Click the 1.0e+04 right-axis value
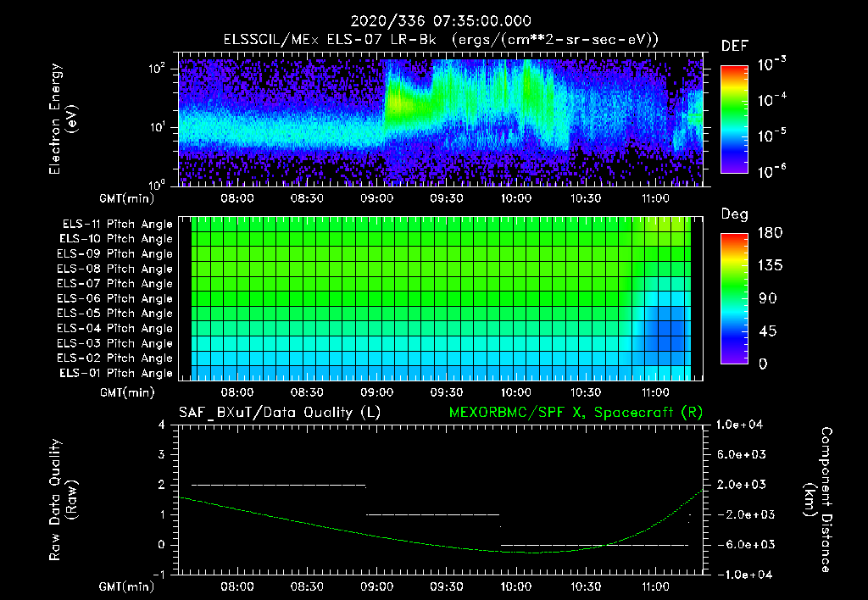 [x=739, y=425]
